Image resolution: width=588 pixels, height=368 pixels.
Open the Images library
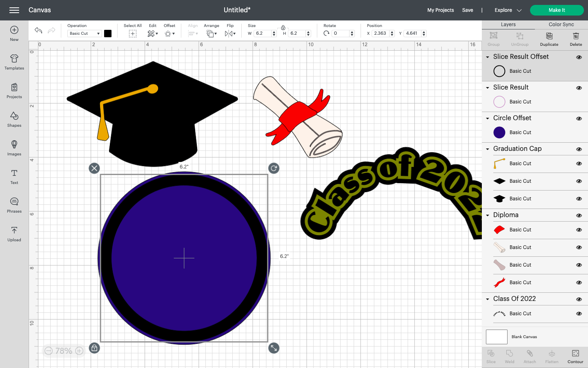click(x=14, y=148)
